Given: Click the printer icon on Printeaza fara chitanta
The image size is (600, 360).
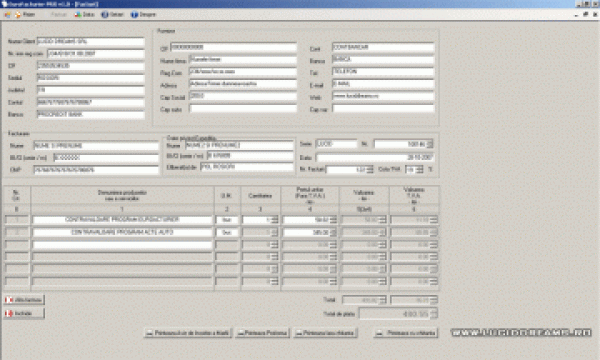Looking at the screenshot, I should point(299,333).
